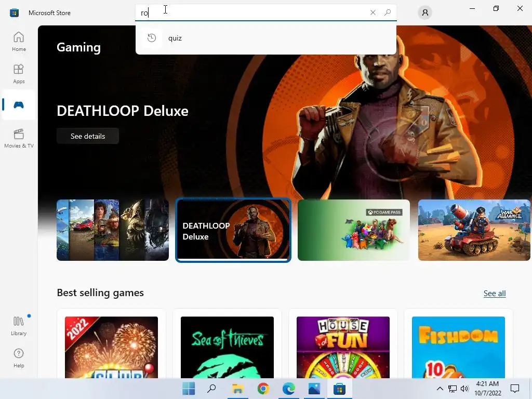
Task: Open the user account profile icon
Action: pos(425,12)
